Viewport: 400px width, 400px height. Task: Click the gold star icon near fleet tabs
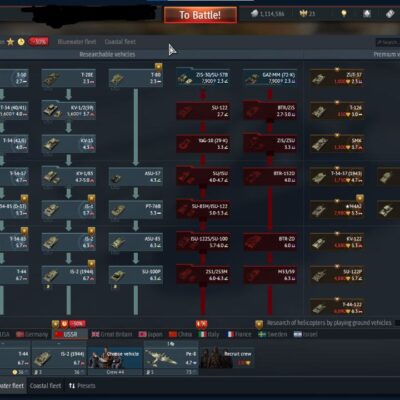[11, 42]
